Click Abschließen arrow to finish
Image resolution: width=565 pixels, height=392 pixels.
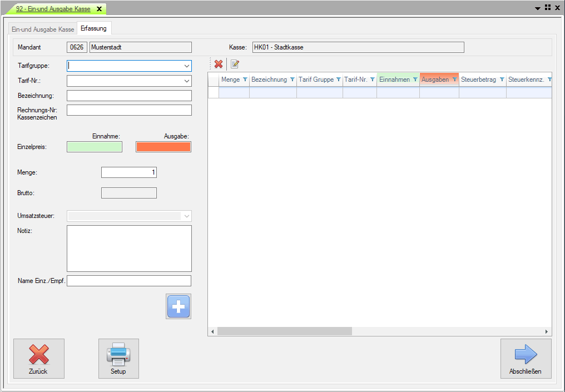click(526, 359)
